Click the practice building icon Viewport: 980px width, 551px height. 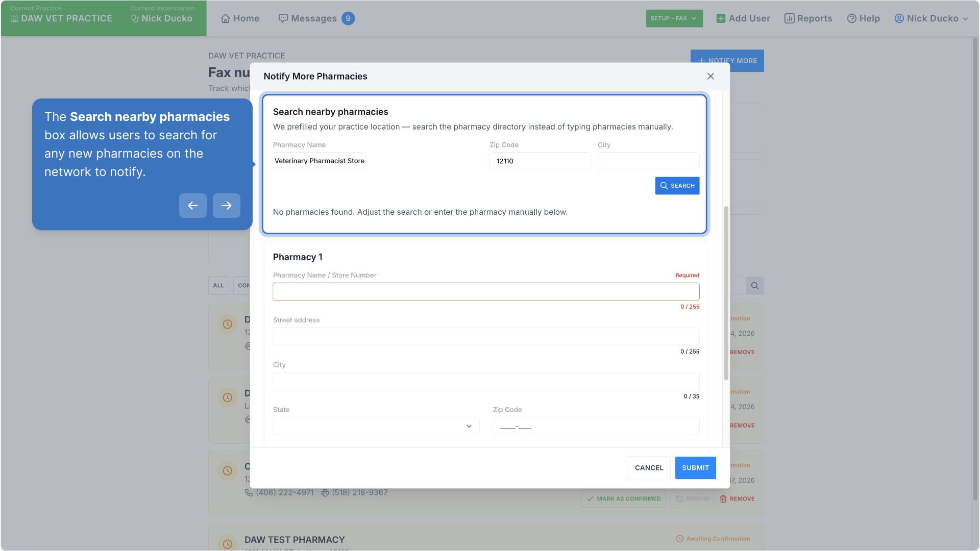tap(14, 18)
